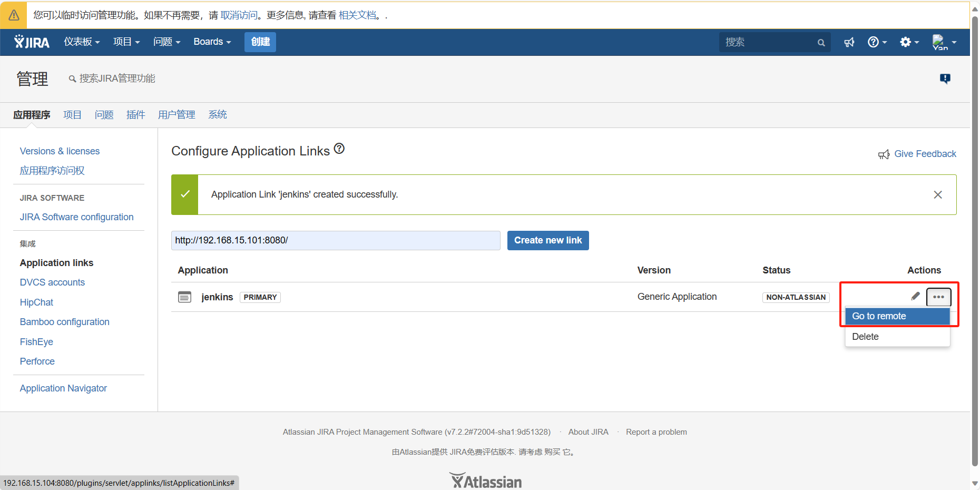Click the Generic Application version cell

(x=677, y=297)
